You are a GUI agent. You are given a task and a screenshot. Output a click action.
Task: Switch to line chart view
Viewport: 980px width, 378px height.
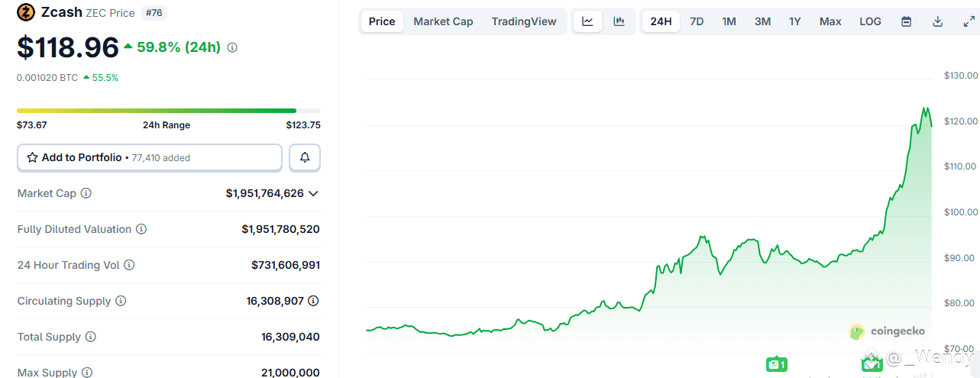pos(587,21)
